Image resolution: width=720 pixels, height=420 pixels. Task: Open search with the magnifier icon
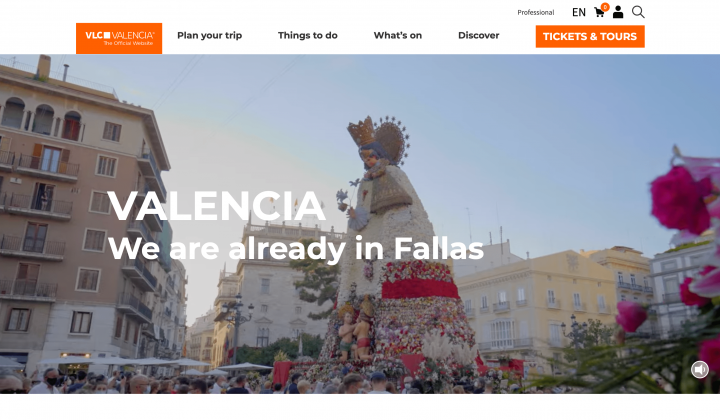(x=638, y=12)
